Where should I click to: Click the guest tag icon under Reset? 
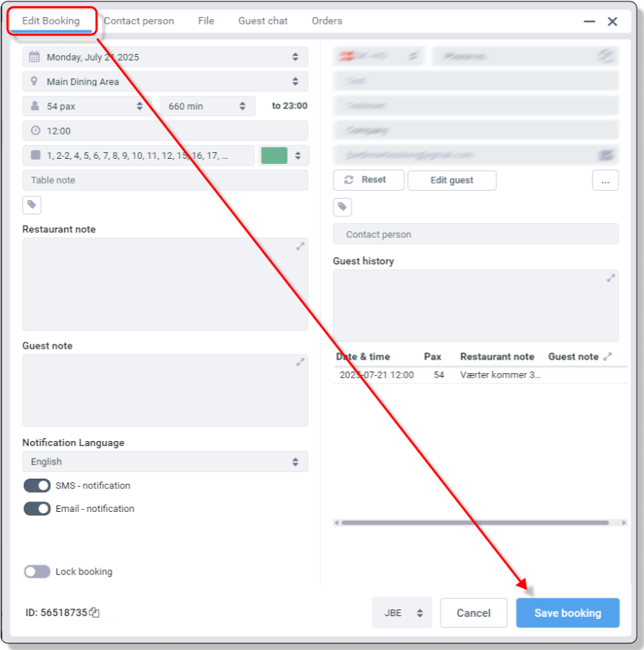click(x=343, y=207)
